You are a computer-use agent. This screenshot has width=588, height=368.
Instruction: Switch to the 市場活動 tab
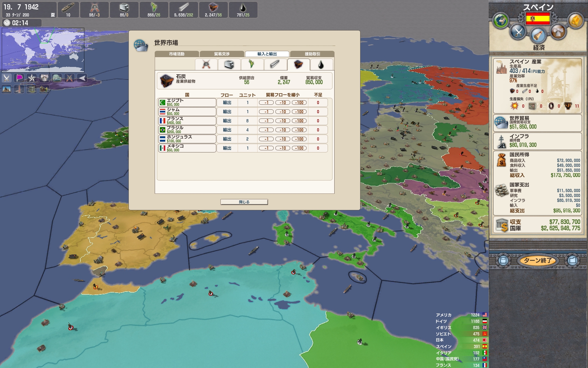click(177, 54)
